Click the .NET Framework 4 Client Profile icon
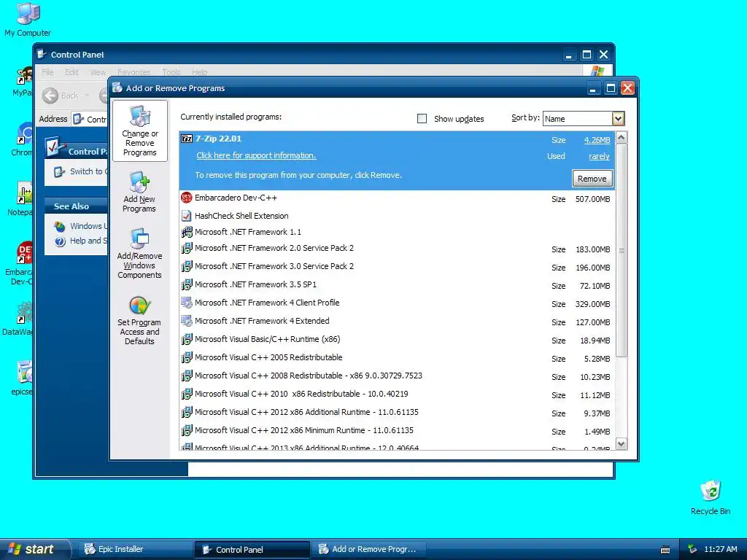This screenshot has width=747, height=560. (x=187, y=303)
